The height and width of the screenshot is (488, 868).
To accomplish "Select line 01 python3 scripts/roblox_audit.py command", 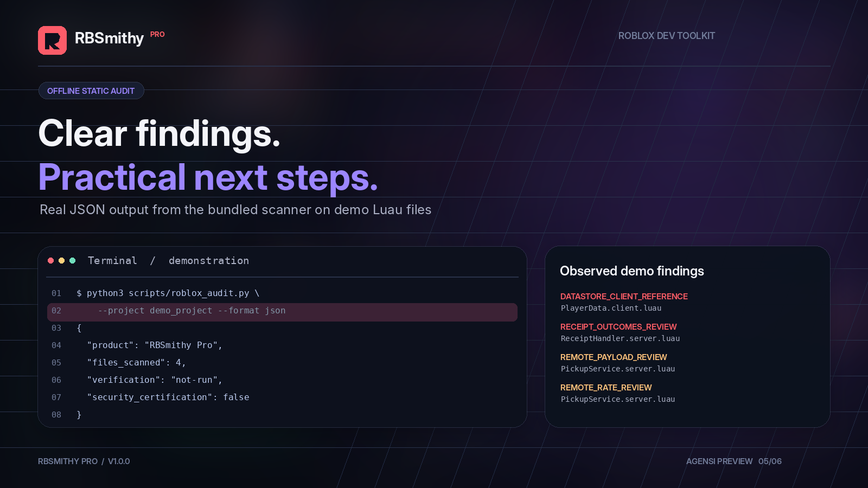I will pos(168,293).
